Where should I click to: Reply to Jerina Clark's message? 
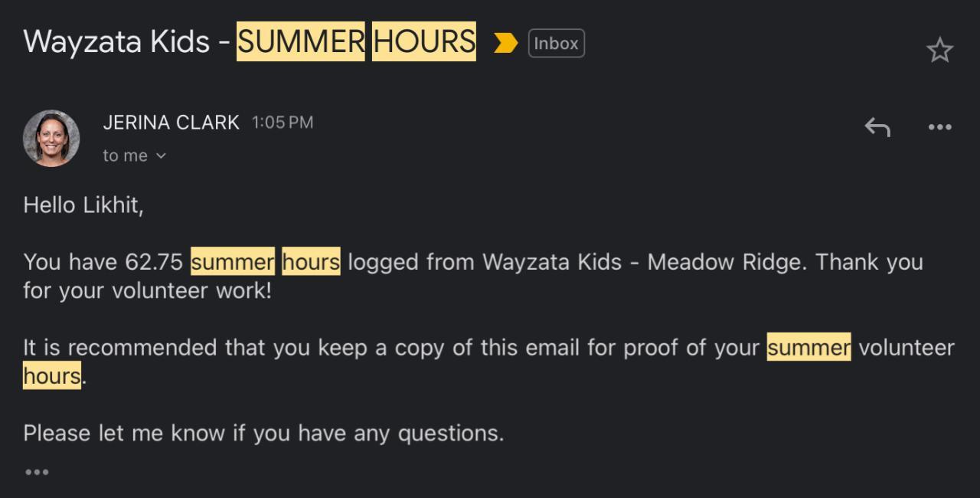[x=877, y=126]
